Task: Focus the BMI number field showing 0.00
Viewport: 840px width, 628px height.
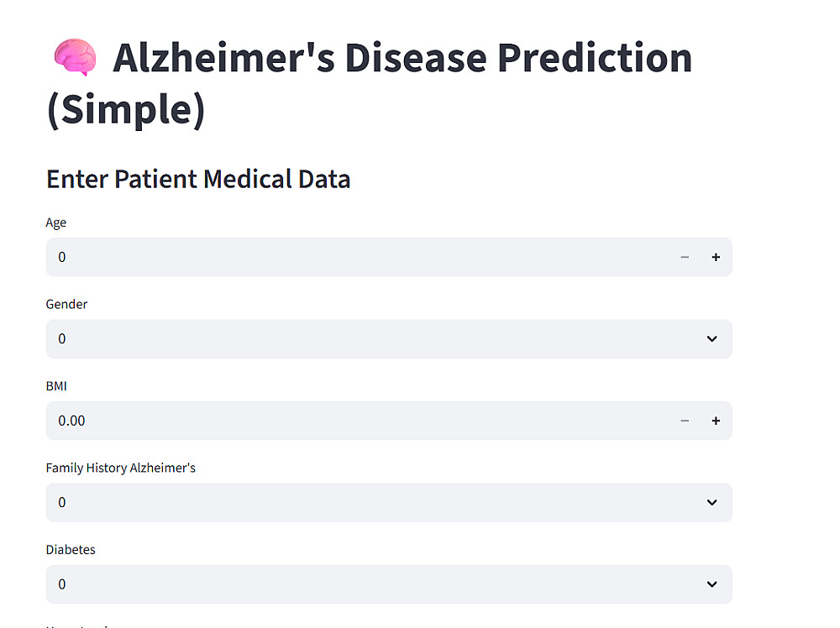Action: click(353, 421)
